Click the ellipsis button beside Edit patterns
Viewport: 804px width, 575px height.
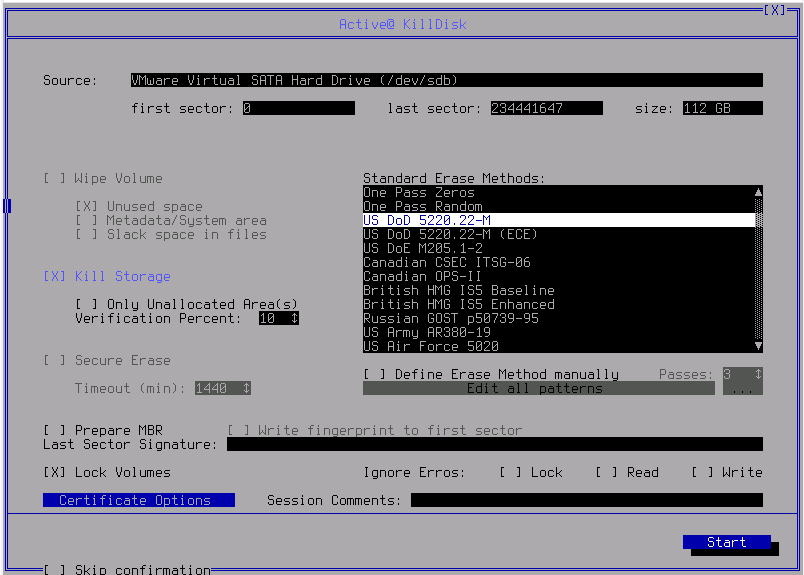click(x=743, y=388)
